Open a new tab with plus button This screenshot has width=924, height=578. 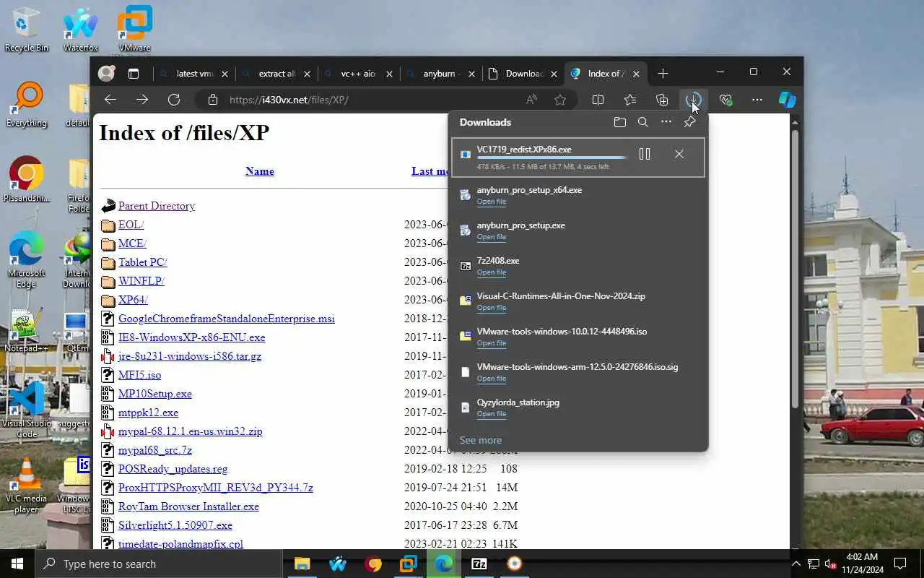pos(663,74)
